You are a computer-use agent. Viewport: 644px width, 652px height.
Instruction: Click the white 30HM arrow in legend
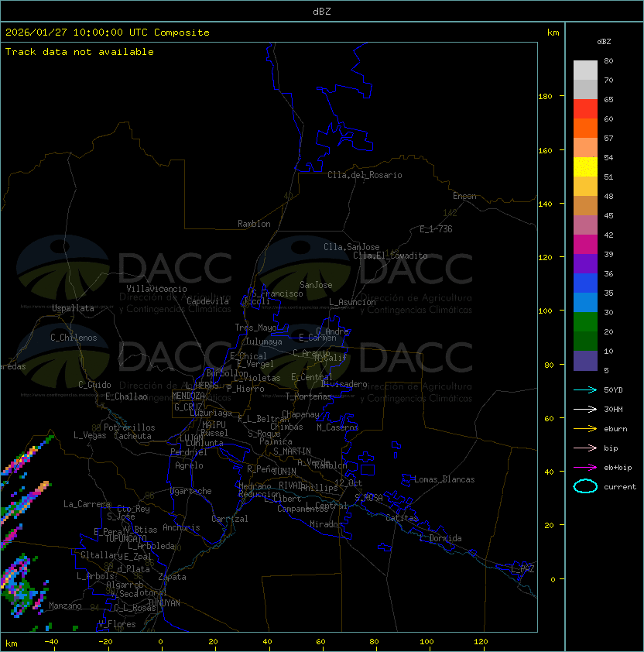tap(585, 409)
